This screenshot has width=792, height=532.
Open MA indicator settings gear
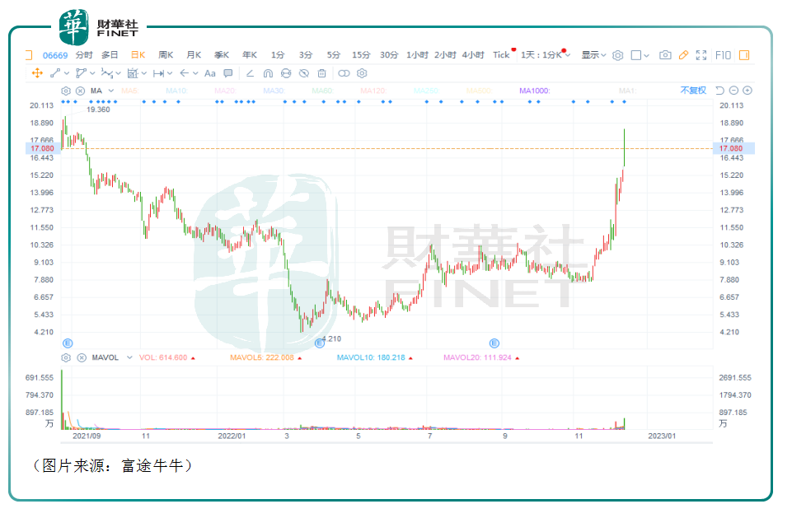[x=66, y=91]
